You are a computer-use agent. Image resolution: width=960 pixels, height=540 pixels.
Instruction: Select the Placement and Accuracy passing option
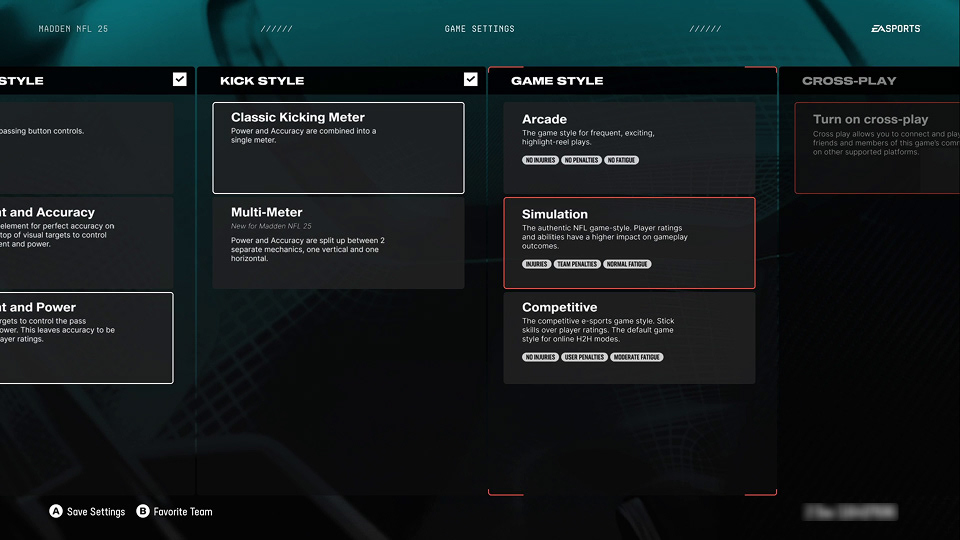tap(86, 242)
